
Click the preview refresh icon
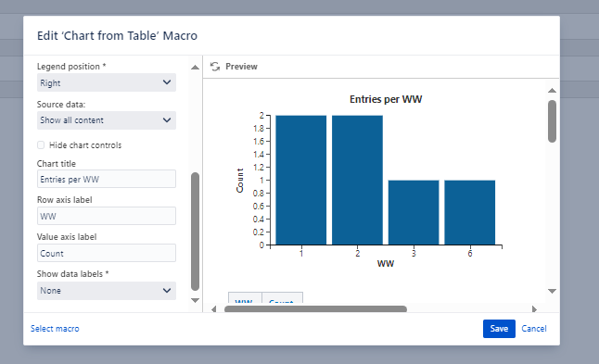[215, 67]
